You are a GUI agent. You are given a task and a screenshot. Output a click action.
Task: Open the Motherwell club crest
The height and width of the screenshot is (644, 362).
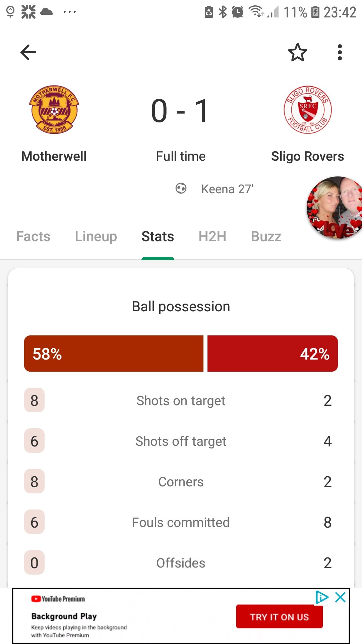click(54, 109)
